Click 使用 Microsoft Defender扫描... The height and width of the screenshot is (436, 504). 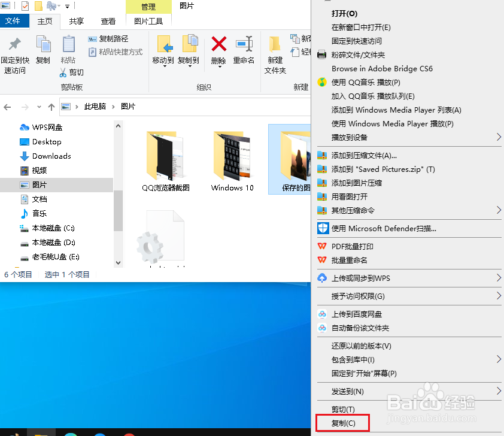click(x=384, y=229)
